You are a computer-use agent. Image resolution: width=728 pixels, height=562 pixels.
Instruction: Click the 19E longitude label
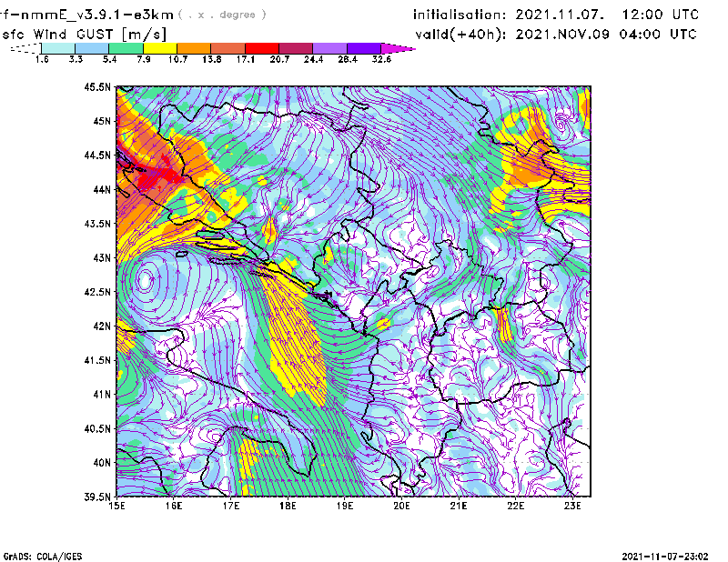[345, 506]
